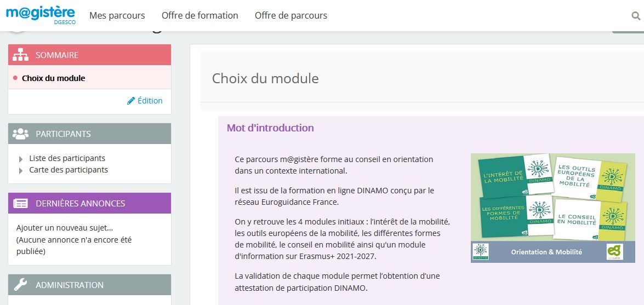Click the Édition link
Screen dimensions: 644x305
(x=150, y=101)
